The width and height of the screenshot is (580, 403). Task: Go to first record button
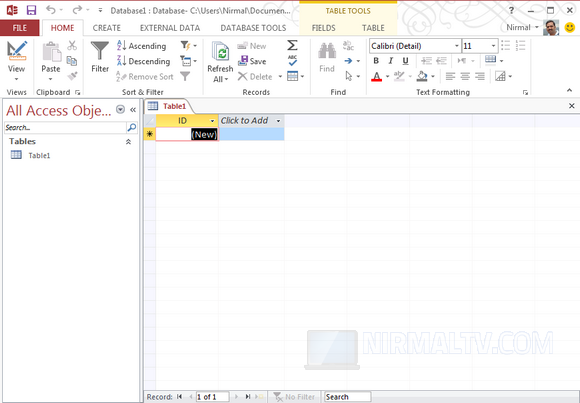click(x=179, y=397)
